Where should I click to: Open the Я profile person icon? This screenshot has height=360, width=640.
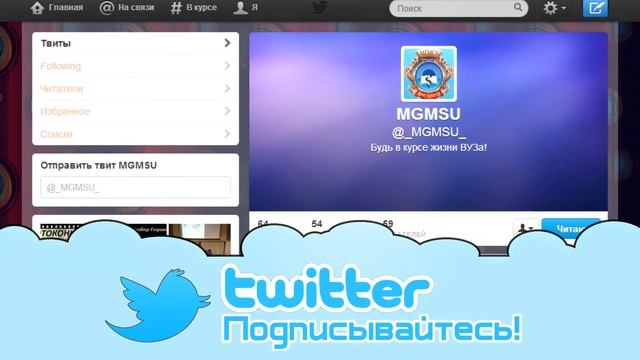240,8
